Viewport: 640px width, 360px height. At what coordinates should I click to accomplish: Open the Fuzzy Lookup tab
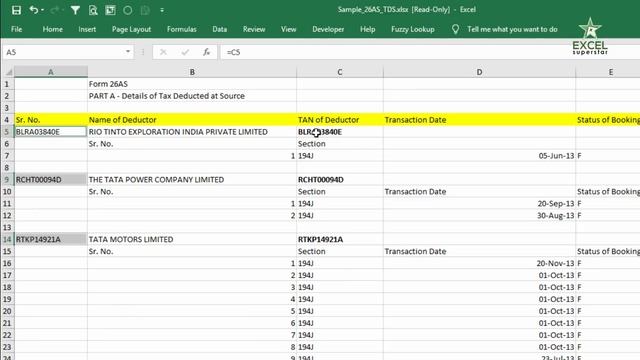click(x=413, y=29)
